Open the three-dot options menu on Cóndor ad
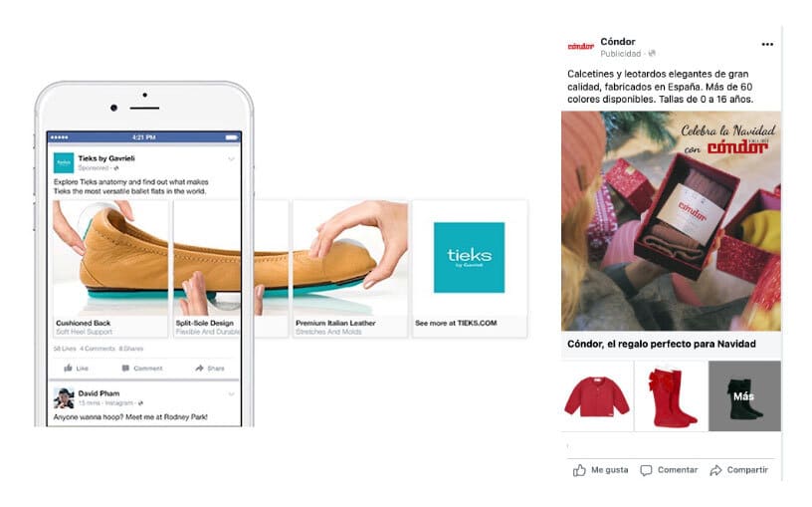 point(767,45)
